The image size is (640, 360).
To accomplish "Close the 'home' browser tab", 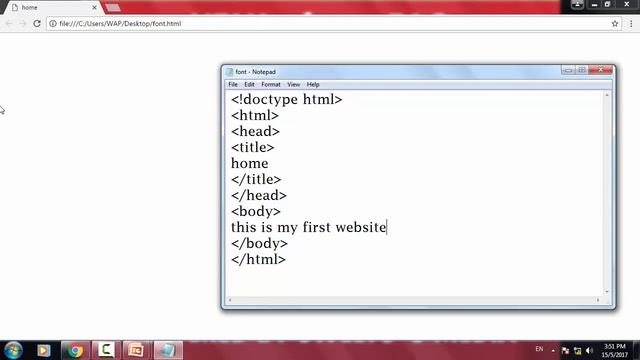I will pyautogui.click(x=94, y=7).
